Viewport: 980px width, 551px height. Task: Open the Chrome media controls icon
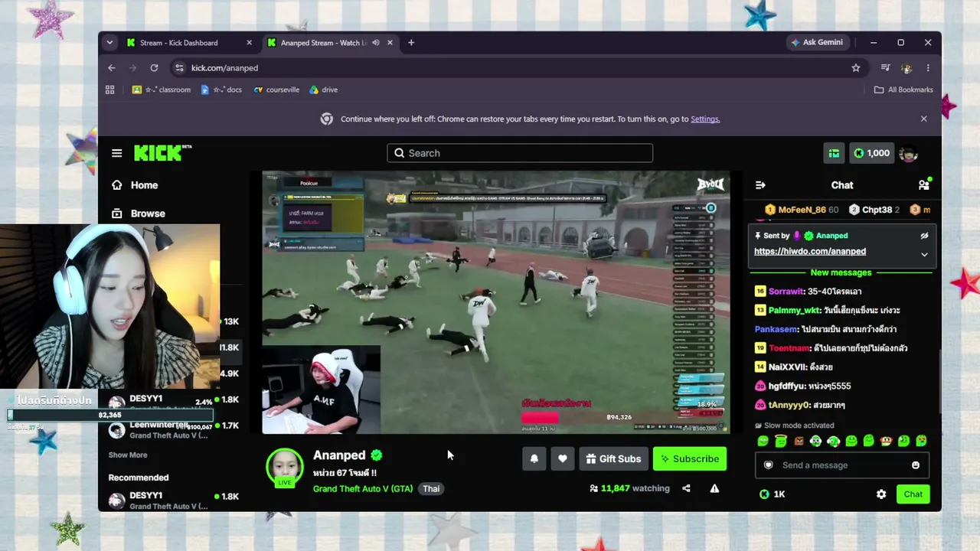tap(886, 68)
